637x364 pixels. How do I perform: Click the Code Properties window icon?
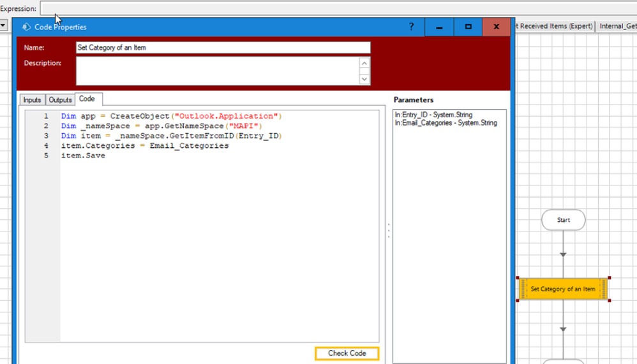[26, 27]
